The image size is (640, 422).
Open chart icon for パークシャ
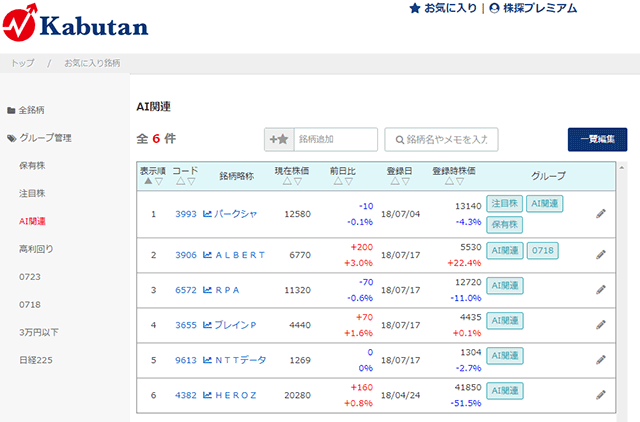pos(207,214)
